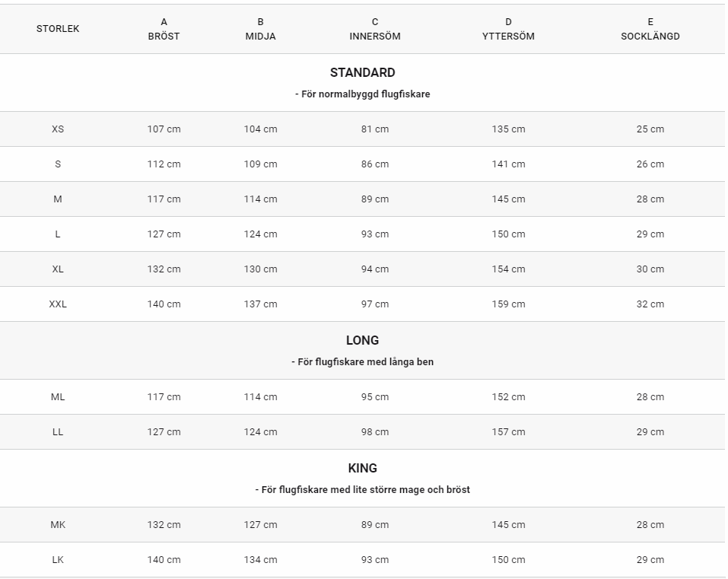
Task: Select the XS size label
Action: pos(58,129)
